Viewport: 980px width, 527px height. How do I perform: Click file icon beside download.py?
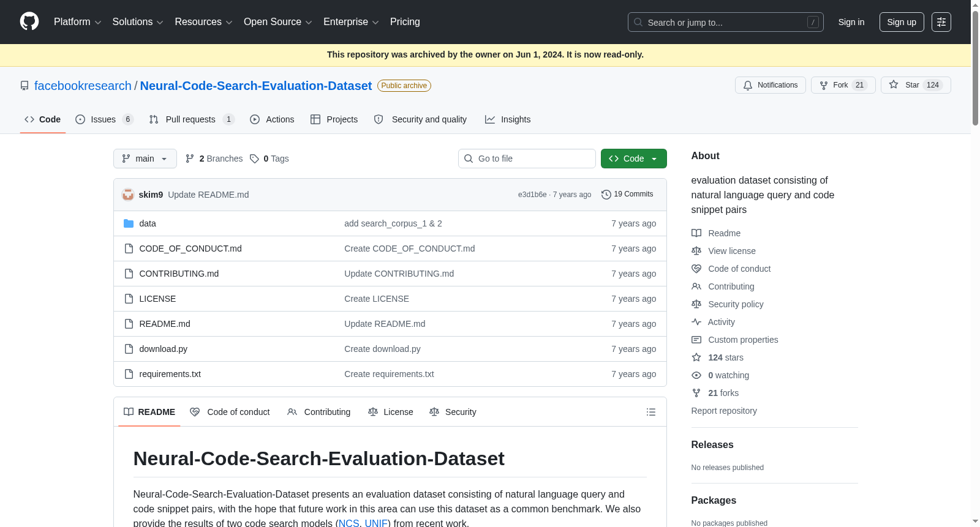click(129, 349)
